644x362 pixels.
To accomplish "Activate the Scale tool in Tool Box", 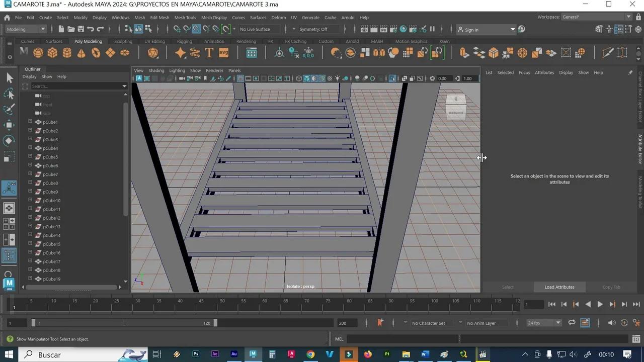I will (9, 157).
